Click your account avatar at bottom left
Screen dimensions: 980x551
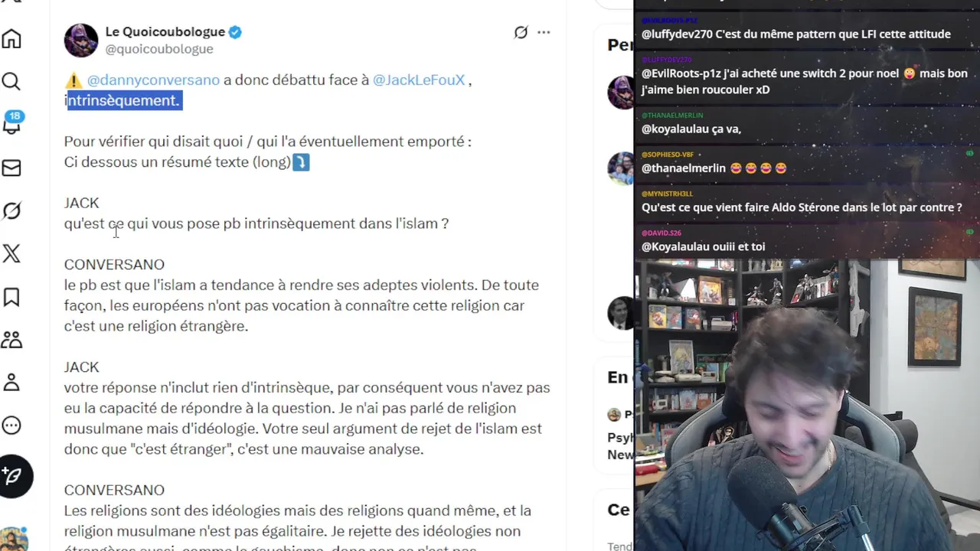[13, 539]
